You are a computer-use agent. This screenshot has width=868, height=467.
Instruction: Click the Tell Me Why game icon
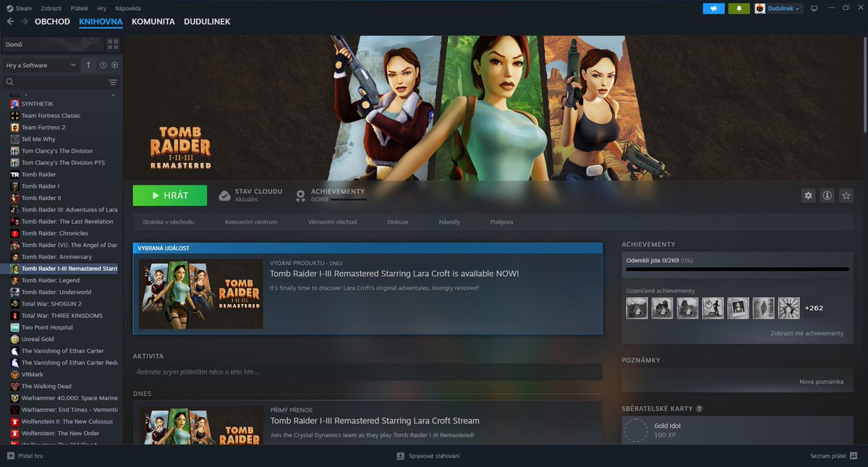click(14, 139)
